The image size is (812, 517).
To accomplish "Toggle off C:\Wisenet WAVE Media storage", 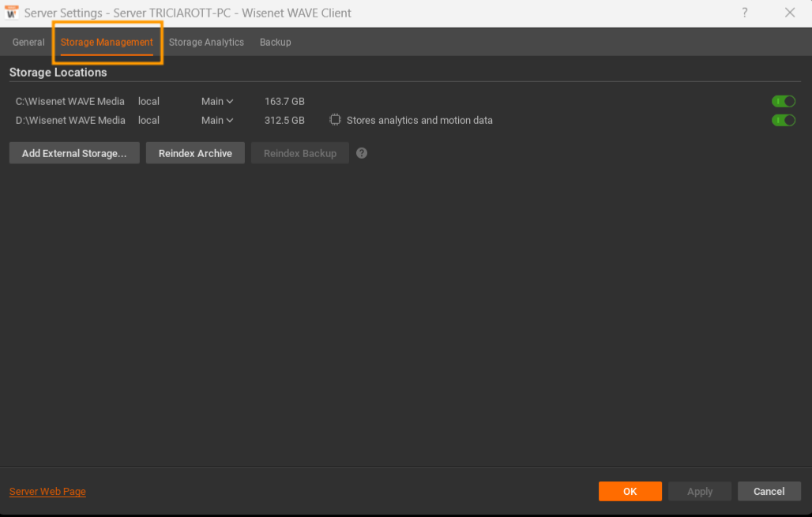I will coord(783,102).
